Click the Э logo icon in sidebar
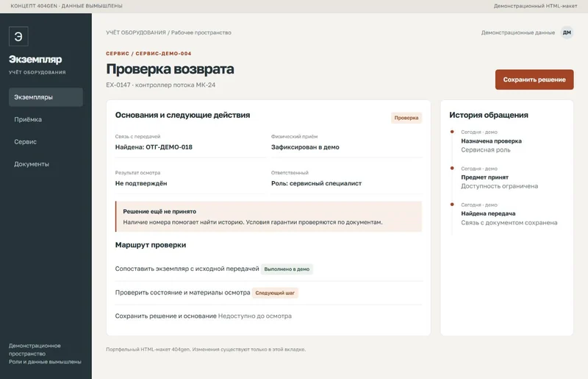 click(x=18, y=37)
